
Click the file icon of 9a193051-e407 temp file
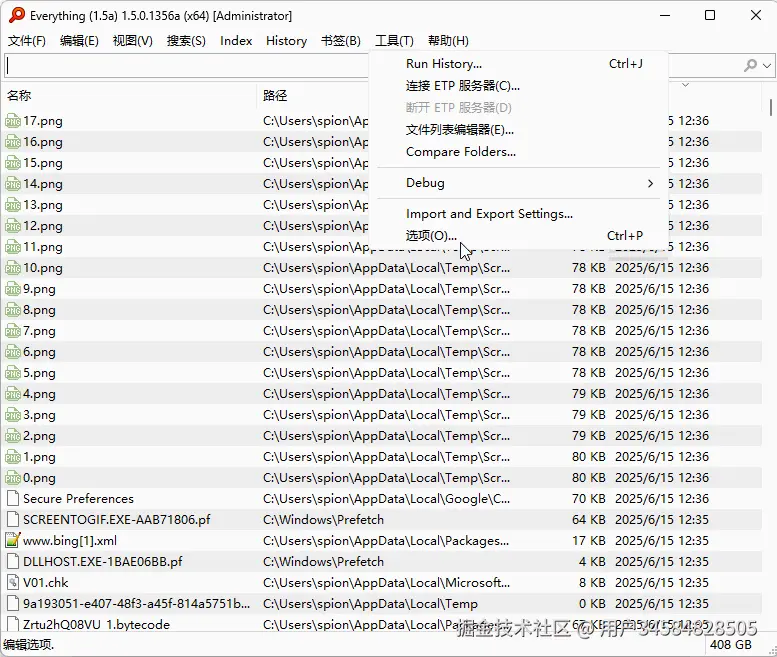12,604
